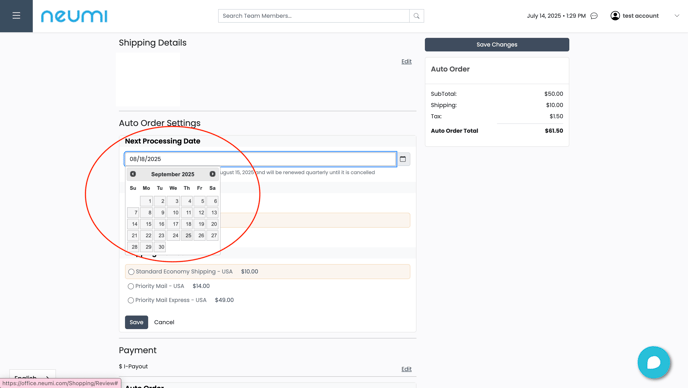The image size is (688, 388).
Task: Open the calendar picker icon
Action: point(403,159)
